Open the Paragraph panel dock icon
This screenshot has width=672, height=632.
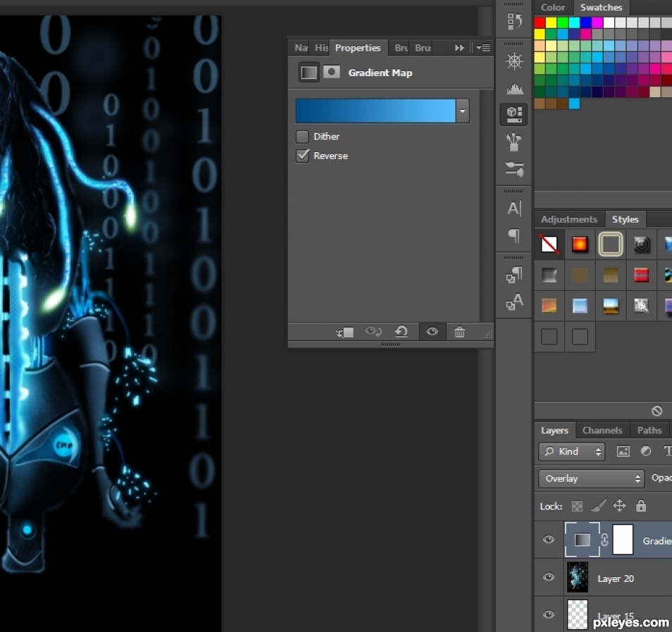(x=514, y=235)
